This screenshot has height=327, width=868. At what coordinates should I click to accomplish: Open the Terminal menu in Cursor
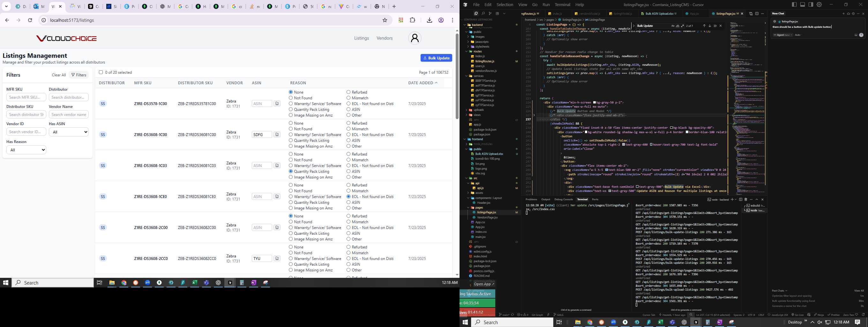(562, 4)
